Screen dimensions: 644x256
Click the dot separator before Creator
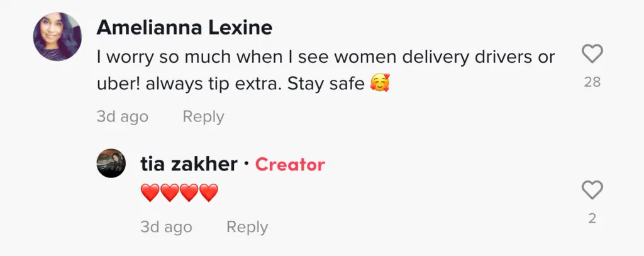[247, 165]
